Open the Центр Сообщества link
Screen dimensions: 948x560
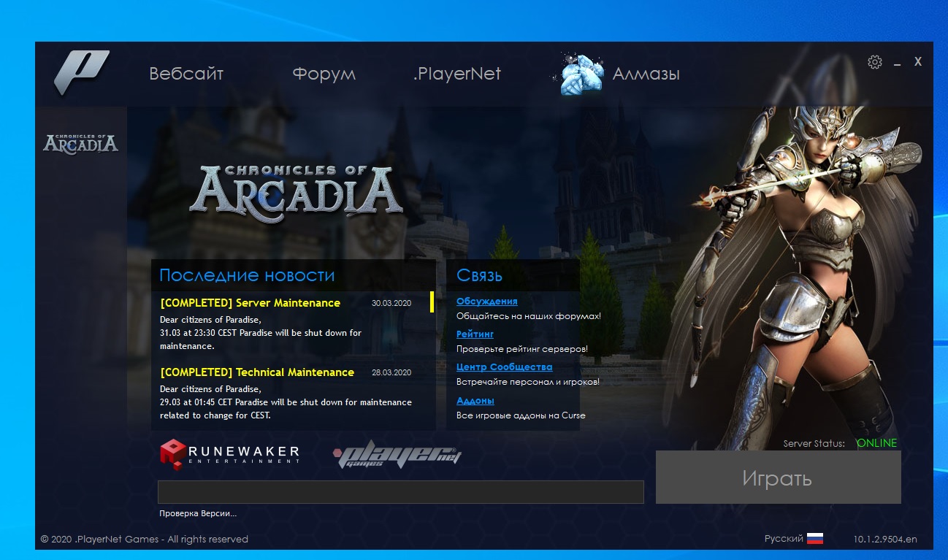[x=504, y=367]
